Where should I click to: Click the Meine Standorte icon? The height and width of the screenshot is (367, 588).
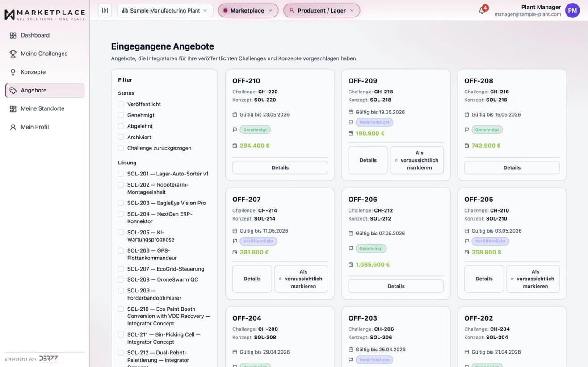(13, 108)
